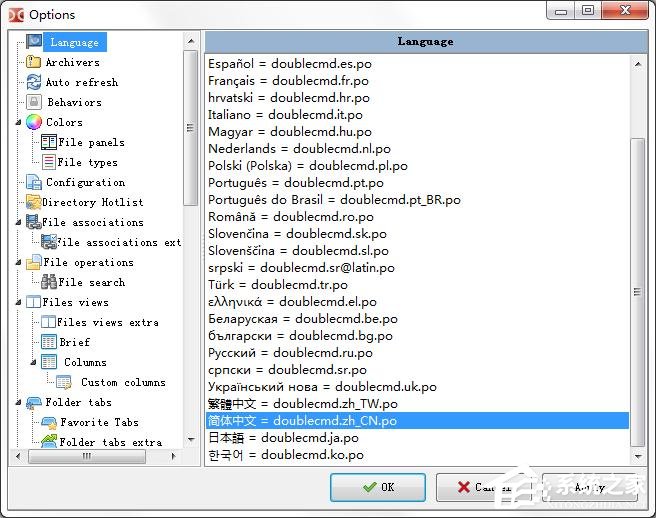
Task: Click the Directory Hotlist folder icon
Action: [x=33, y=202]
